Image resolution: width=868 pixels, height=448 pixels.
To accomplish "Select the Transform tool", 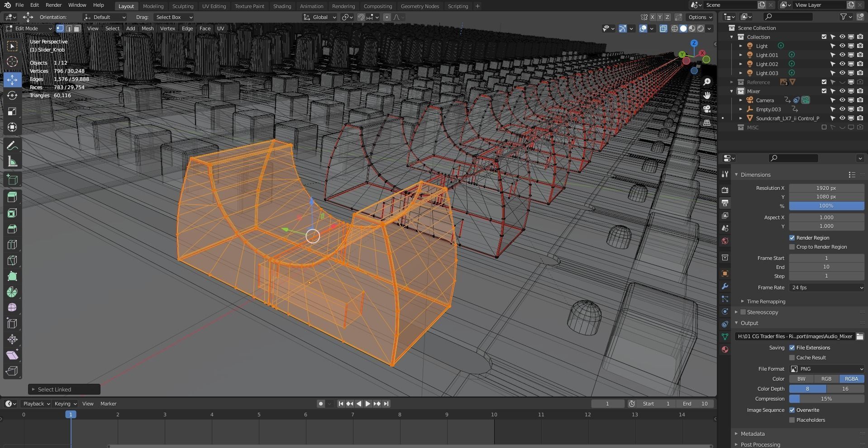I will pyautogui.click(x=12, y=127).
